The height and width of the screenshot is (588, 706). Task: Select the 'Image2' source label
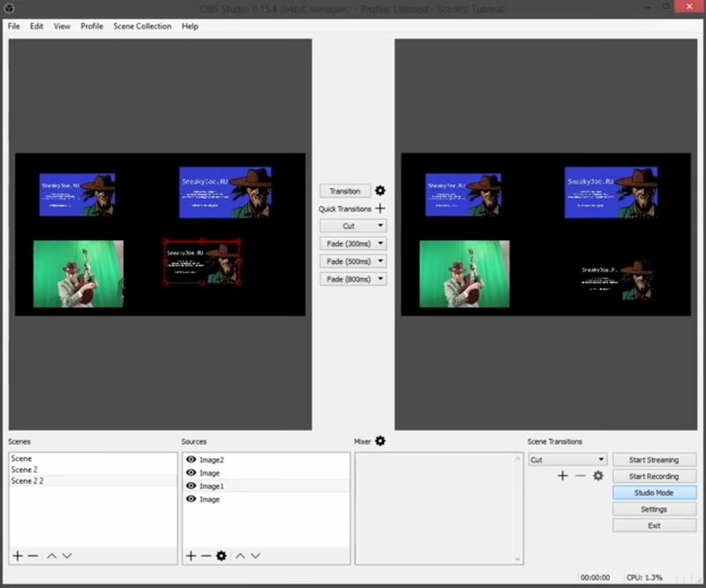(x=212, y=460)
